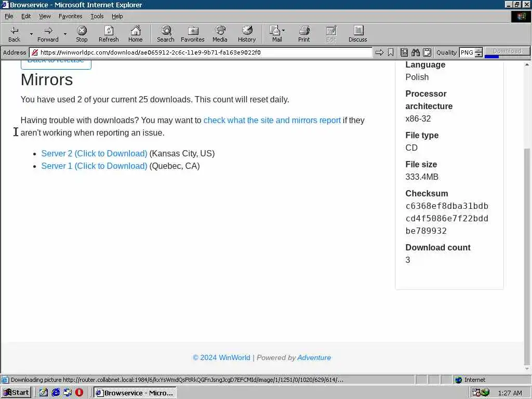Click the bookmarks book icon
Screen dimensions: 532x399
click(x=404, y=52)
